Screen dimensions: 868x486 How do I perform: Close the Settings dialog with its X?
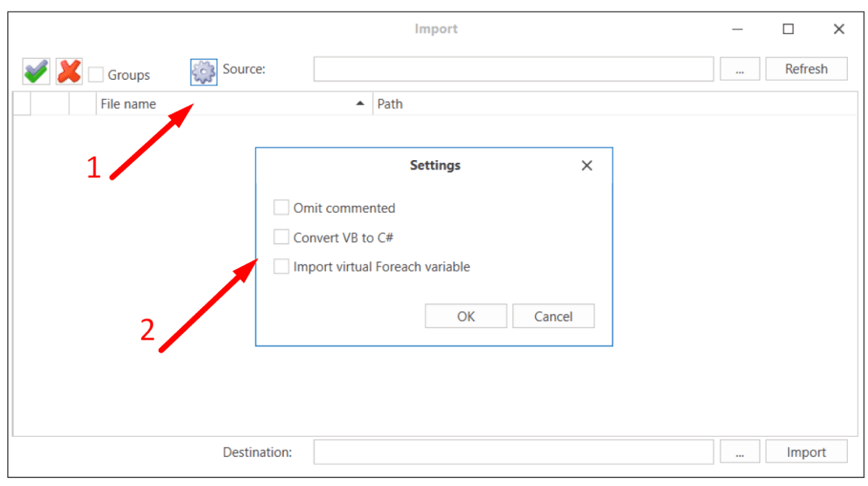coord(587,166)
